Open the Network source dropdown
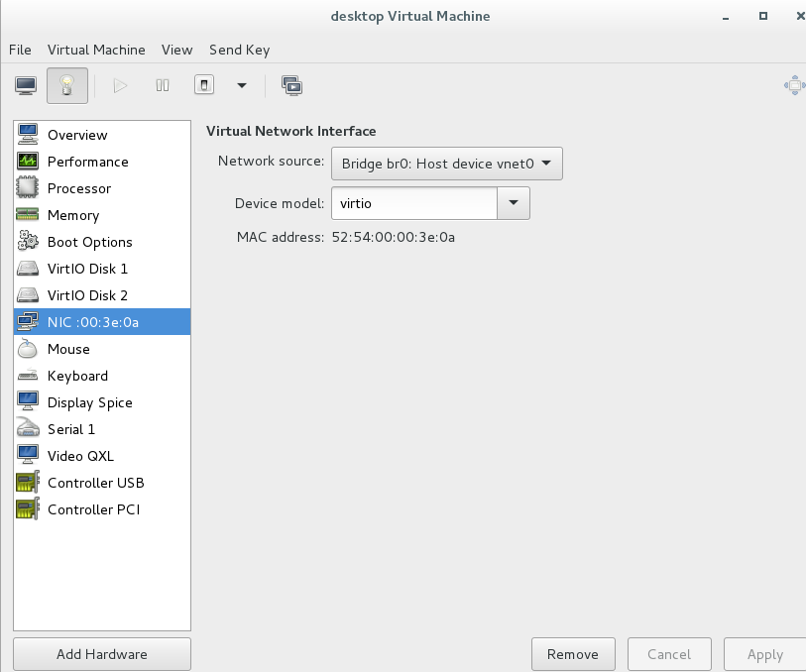The width and height of the screenshot is (806, 672). point(447,164)
